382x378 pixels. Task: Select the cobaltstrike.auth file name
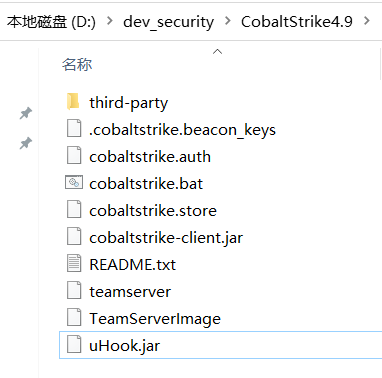point(150,157)
